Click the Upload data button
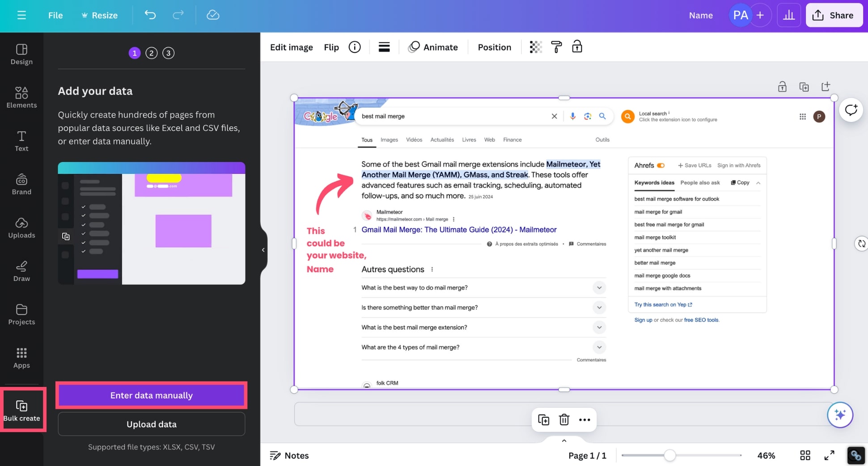This screenshot has height=466, width=868. coord(152,424)
